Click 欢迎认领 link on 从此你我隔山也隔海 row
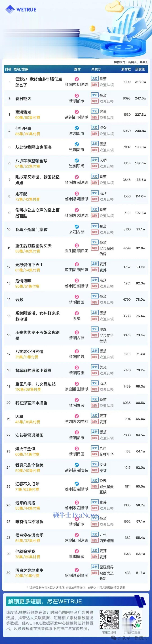The width and height of the screenshot is (152, 644). 107,150
